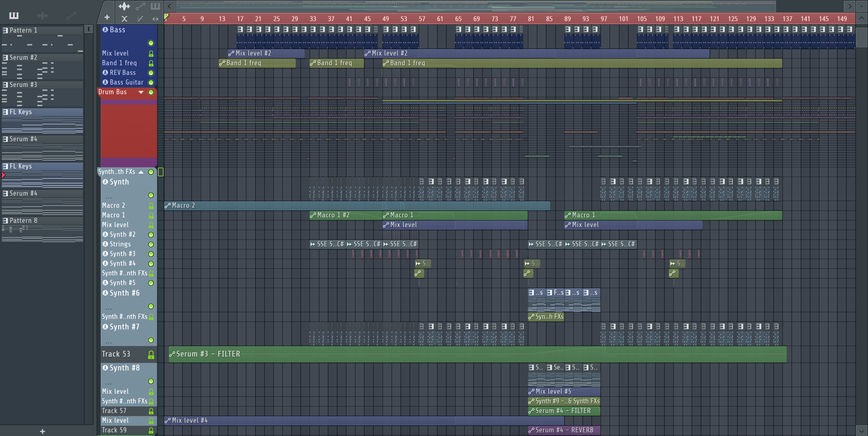Click lock on the Band 1 freq track
The height and width of the screenshot is (436, 868).
151,63
